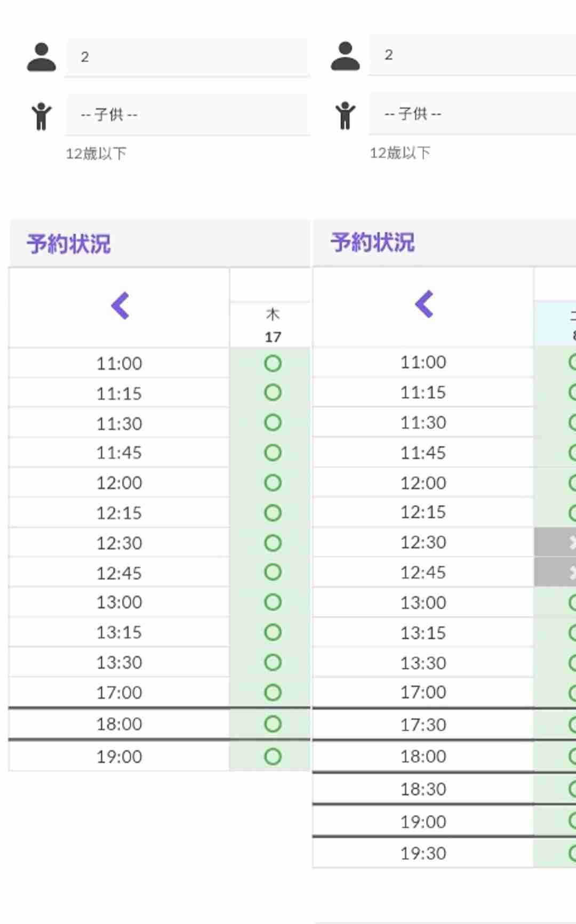Click right panel adult person icon
This screenshot has width=576, height=924.
[345, 55]
